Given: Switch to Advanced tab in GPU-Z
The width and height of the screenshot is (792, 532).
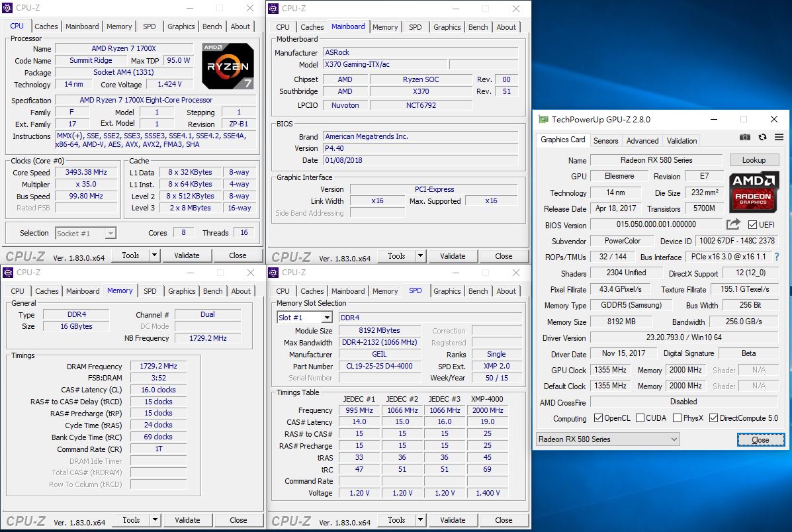Looking at the screenshot, I should tap(642, 140).
